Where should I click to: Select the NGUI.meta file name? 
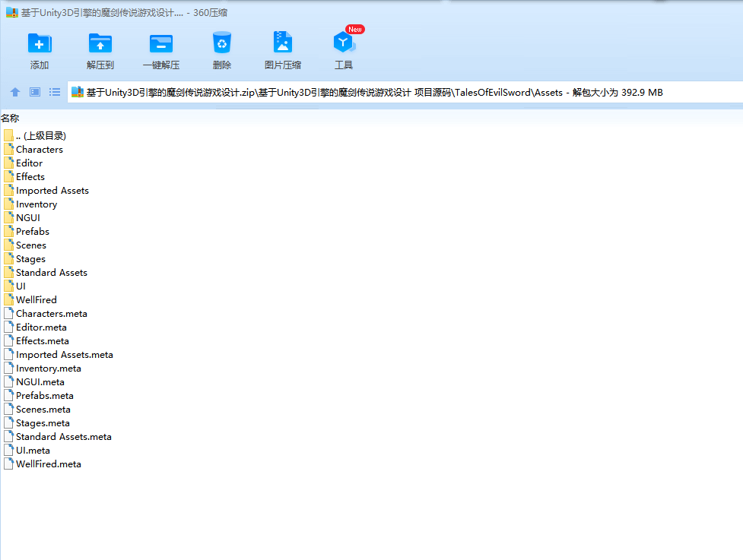coord(40,382)
